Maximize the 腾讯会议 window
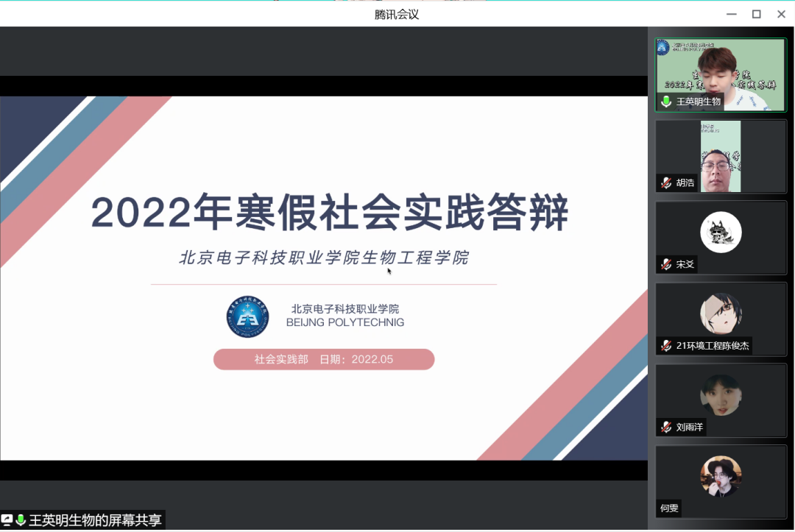The width and height of the screenshot is (795, 532). (x=756, y=14)
